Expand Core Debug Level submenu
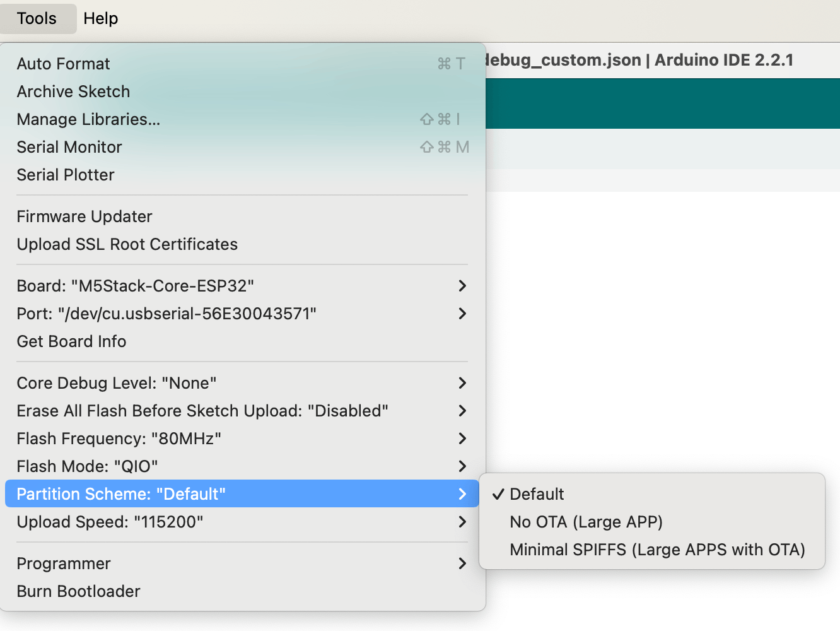 242,383
